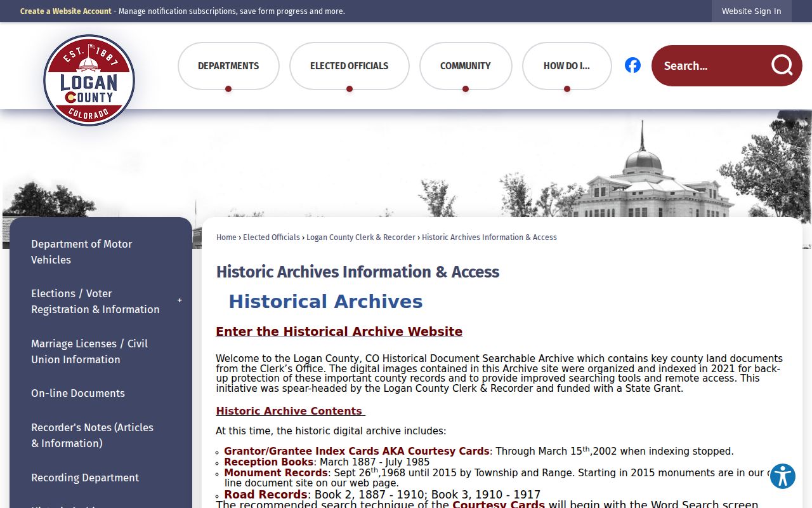Click the Monument Records link
The height and width of the screenshot is (508, 812).
(x=276, y=473)
